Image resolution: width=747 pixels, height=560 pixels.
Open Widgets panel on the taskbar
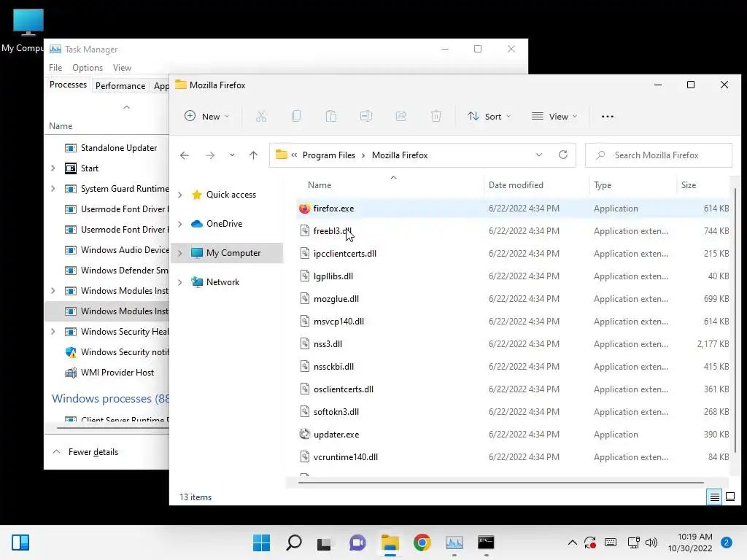point(20,542)
